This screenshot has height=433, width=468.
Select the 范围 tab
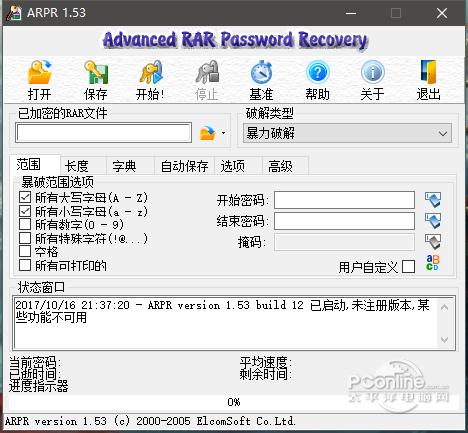[x=35, y=165]
